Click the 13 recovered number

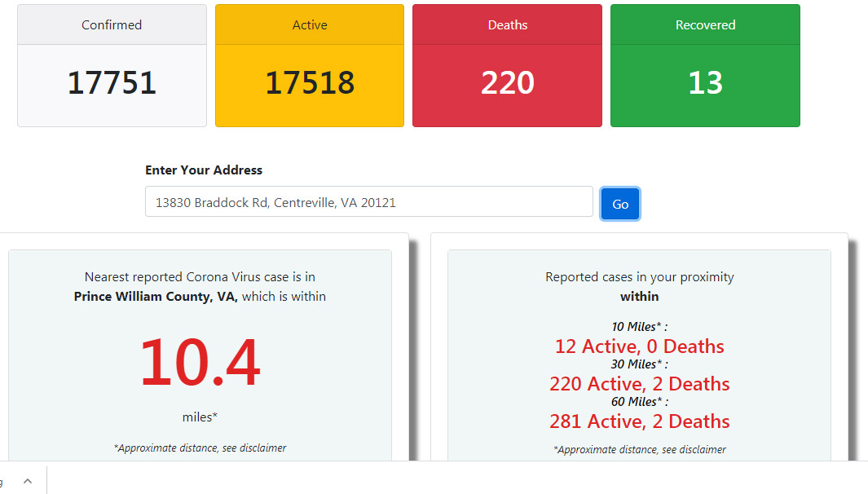click(705, 83)
